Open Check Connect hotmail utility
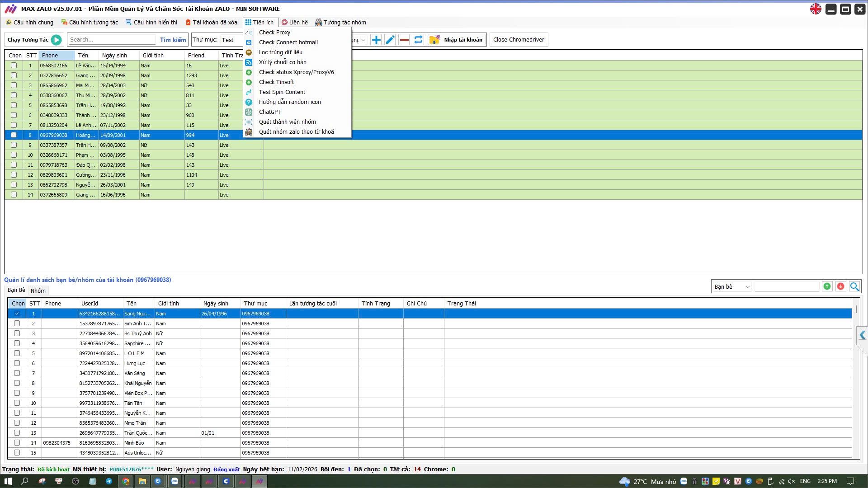Viewport: 868px width, 488px height. [288, 42]
